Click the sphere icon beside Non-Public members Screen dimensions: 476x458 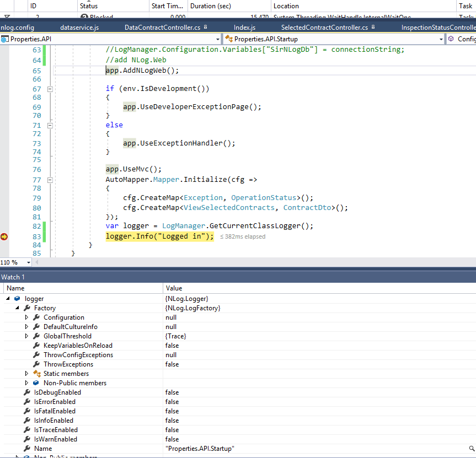[36, 382]
